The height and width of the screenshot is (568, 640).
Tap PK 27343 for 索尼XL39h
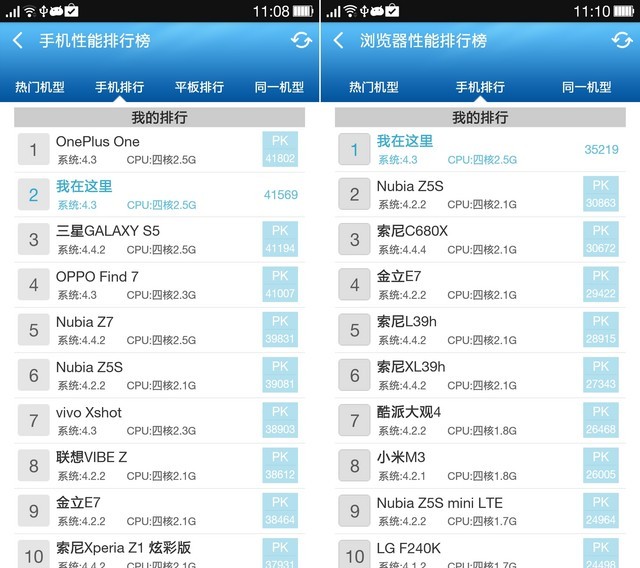pos(601,375)
